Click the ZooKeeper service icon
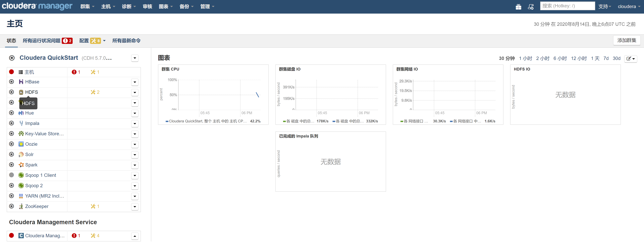Viewport: 644px width, 252px height. (21, 206)
